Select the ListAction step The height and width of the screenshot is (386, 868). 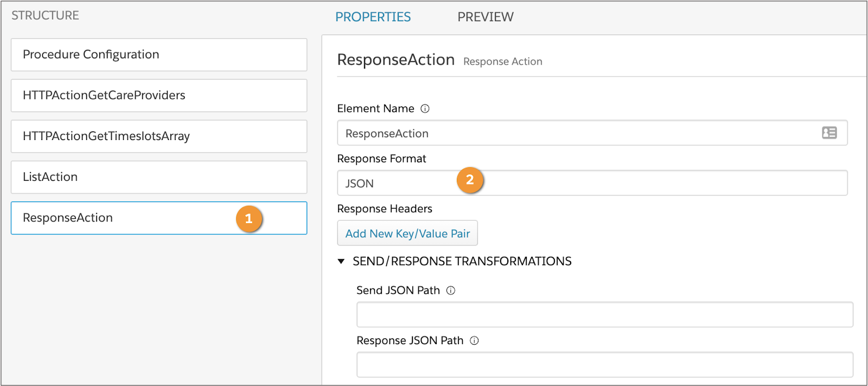point(159,177)
